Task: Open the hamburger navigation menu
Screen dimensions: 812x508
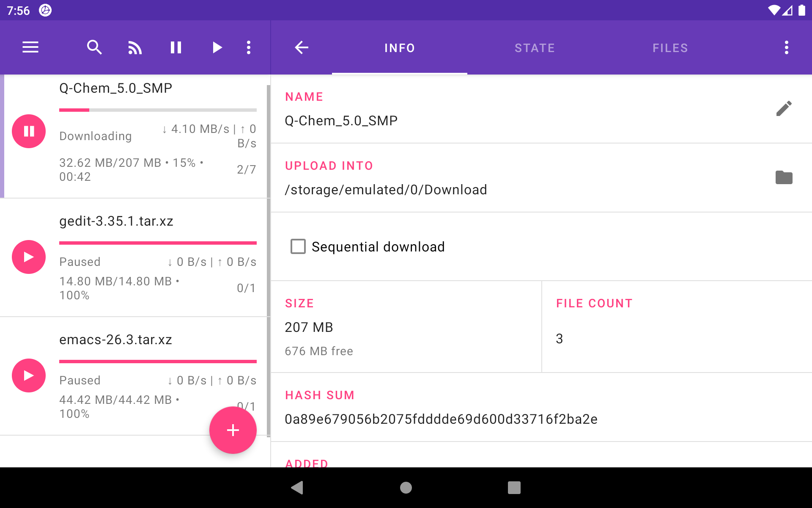Action: [30, 47]
